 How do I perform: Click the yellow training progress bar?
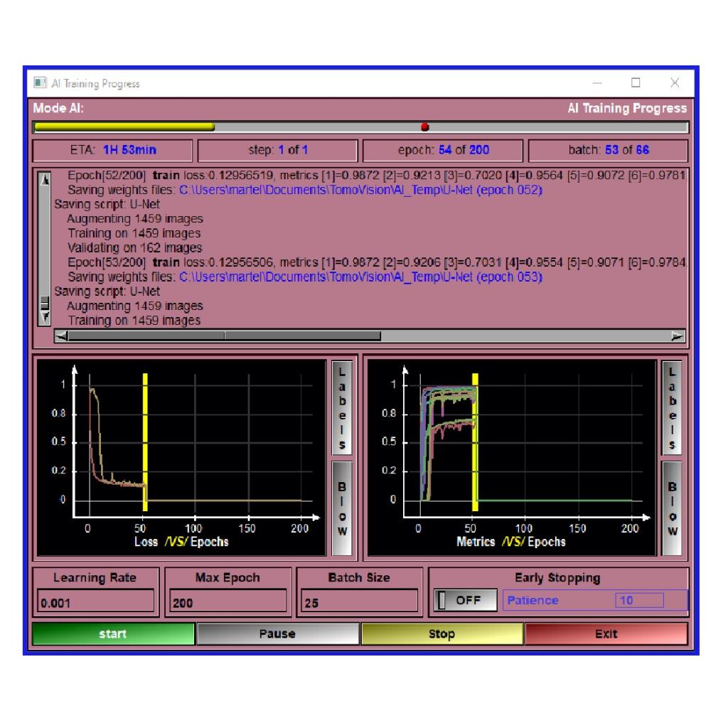(124, 127)
